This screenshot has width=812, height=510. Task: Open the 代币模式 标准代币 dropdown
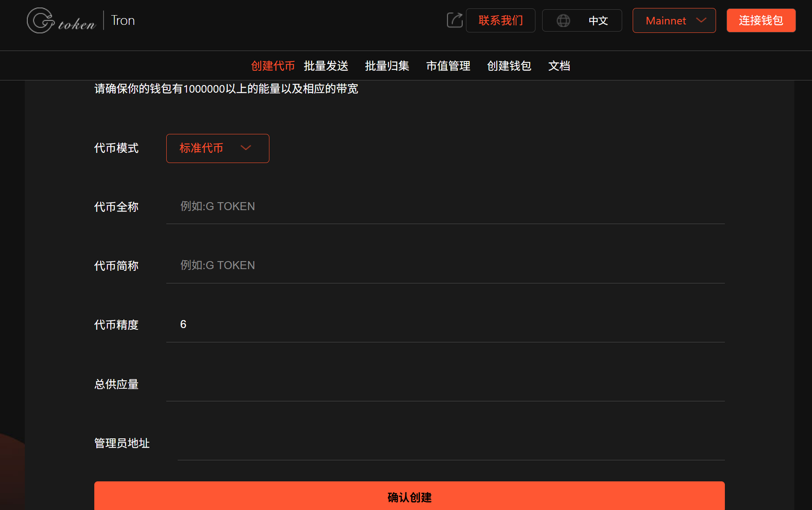(x=217, y=148)
